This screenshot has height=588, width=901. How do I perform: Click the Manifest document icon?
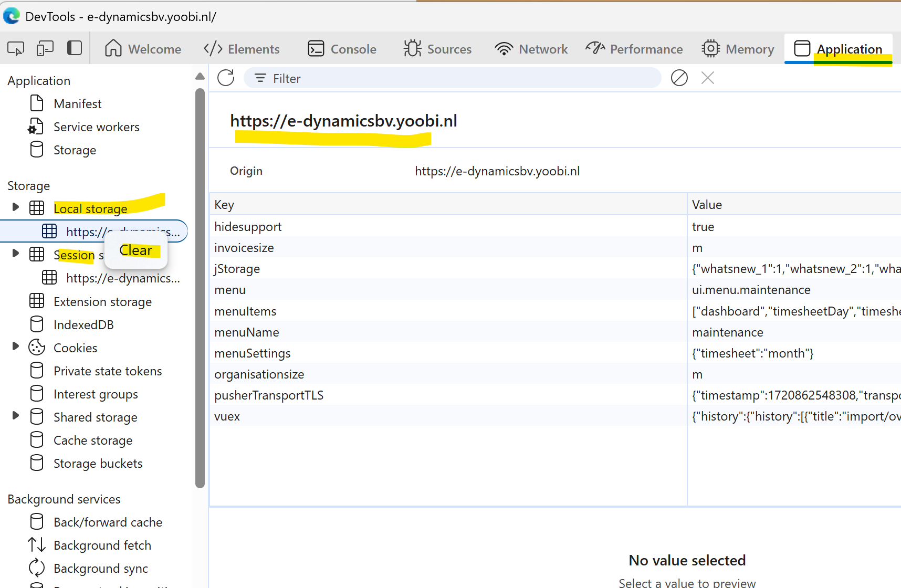(x=37, y=103)
